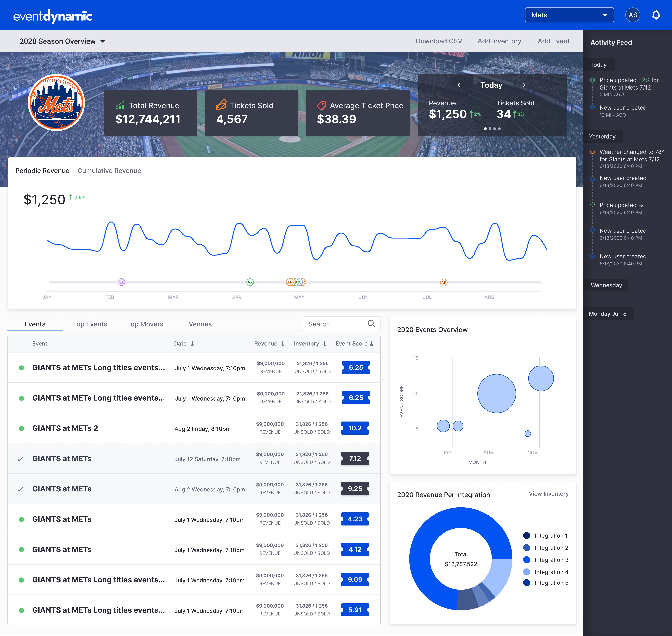Go to previous day in Today card

tap(459, 85)
